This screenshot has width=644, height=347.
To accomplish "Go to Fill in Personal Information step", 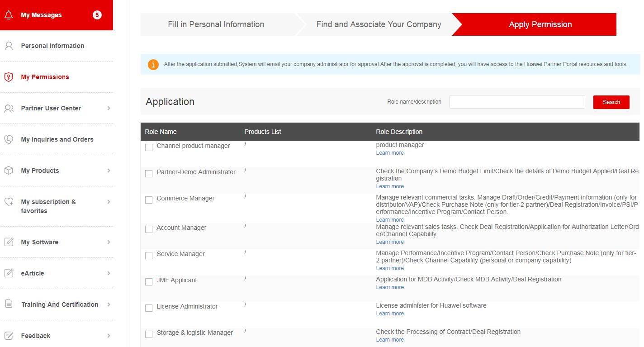I will 216,24.
